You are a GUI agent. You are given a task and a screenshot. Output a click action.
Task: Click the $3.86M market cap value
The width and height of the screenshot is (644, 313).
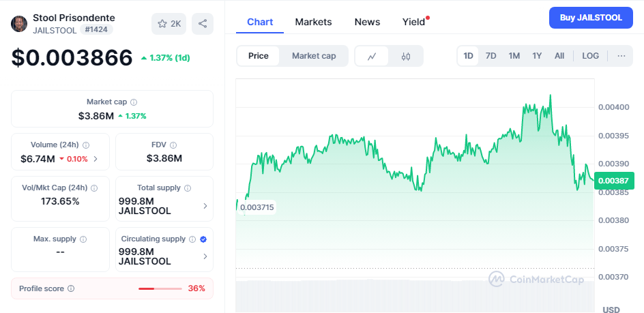click(96, 116)
